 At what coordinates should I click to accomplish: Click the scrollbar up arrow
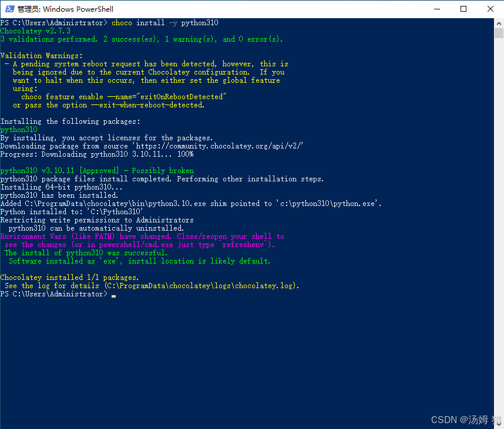tap(499, 23)
